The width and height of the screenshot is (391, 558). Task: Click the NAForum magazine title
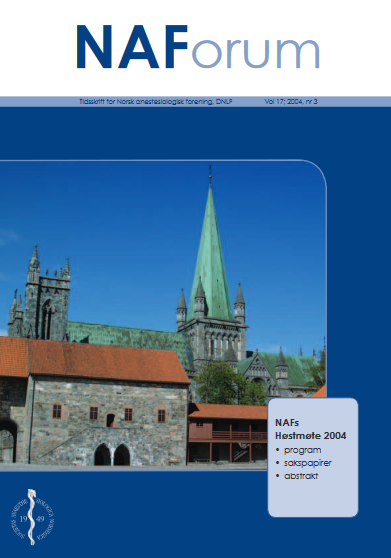(x=198, y=47)
